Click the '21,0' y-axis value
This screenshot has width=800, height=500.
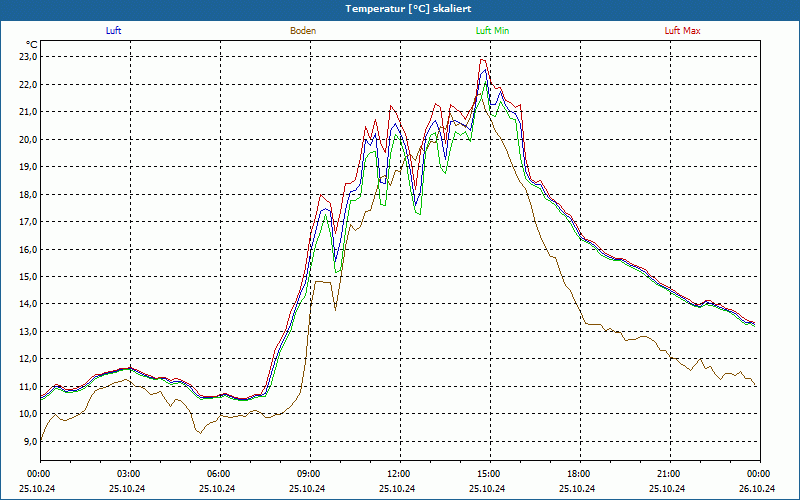click(x=29, y=112)
